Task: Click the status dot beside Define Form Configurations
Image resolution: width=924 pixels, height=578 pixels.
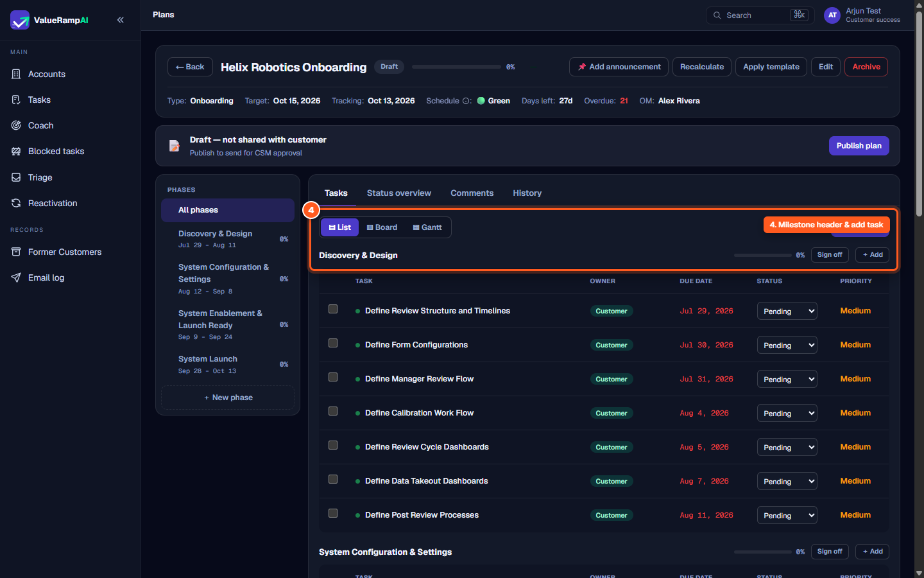Action: [357, 345]
